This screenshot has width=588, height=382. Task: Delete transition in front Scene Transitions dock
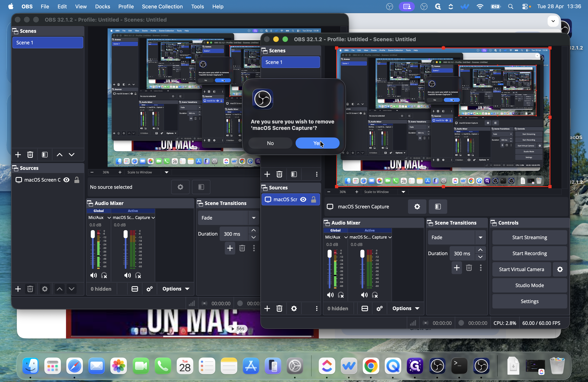(x=469, y=268)
